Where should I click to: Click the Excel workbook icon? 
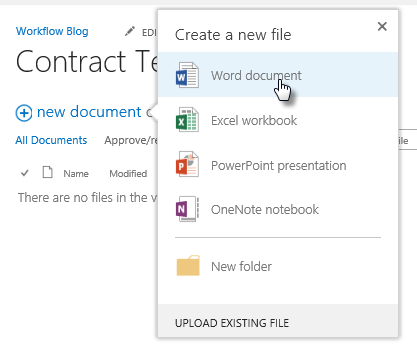pos(187,119)
